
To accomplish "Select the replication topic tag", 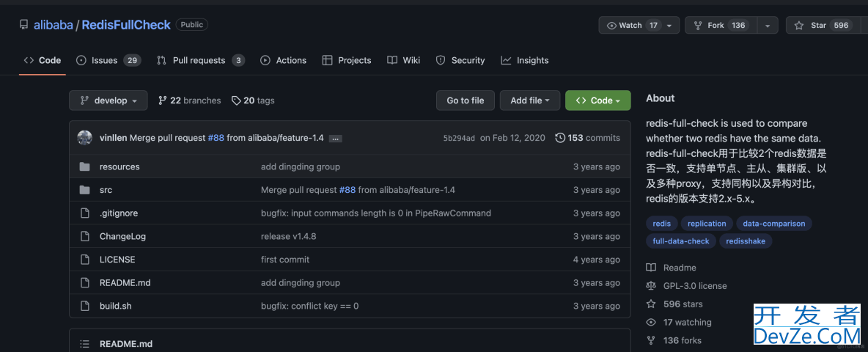I will point(707,224).
